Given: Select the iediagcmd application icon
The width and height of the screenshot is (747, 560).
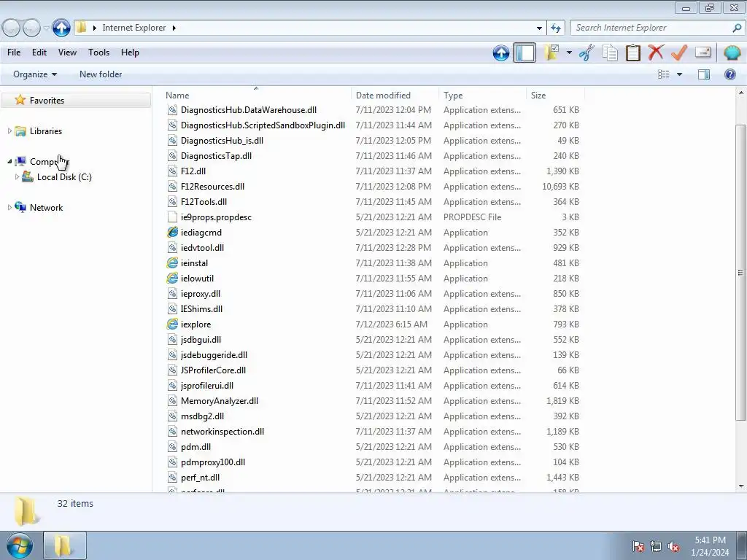Looking at the screenshot, I should click(172, 233).
